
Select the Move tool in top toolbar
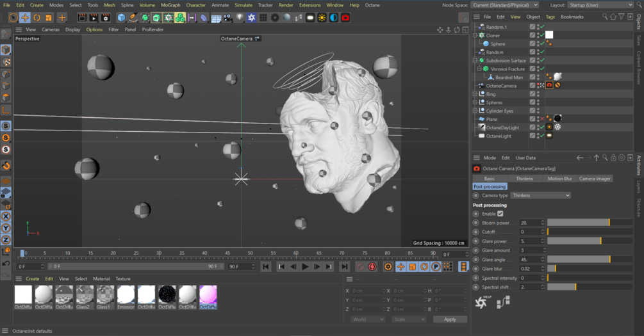click(25, 17)
